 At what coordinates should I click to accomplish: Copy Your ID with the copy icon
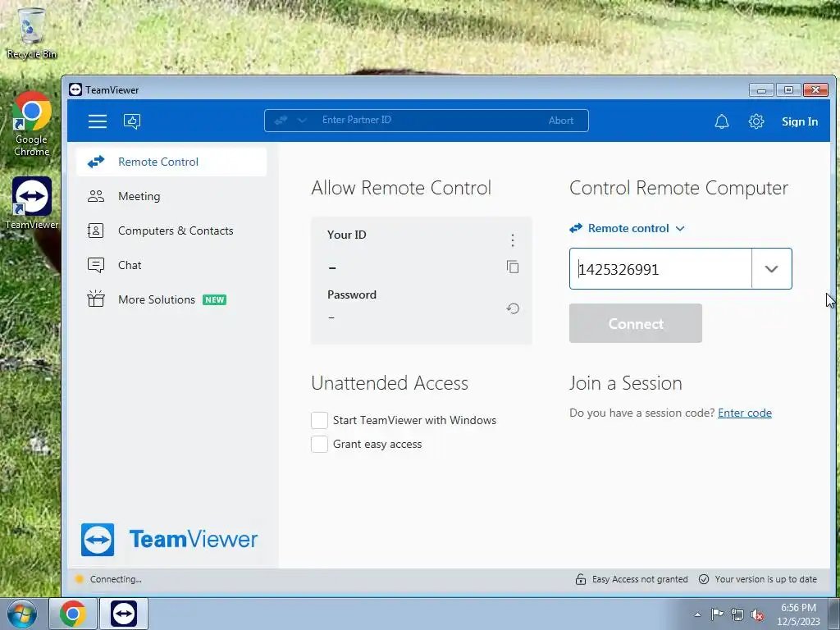point(513,267)
